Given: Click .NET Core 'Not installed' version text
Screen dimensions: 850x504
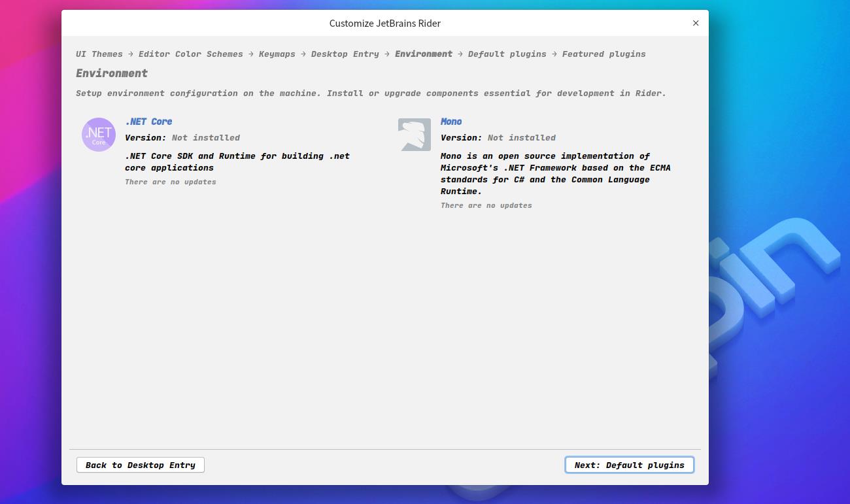Looking at the screenshot, I should tap(206, 138).
